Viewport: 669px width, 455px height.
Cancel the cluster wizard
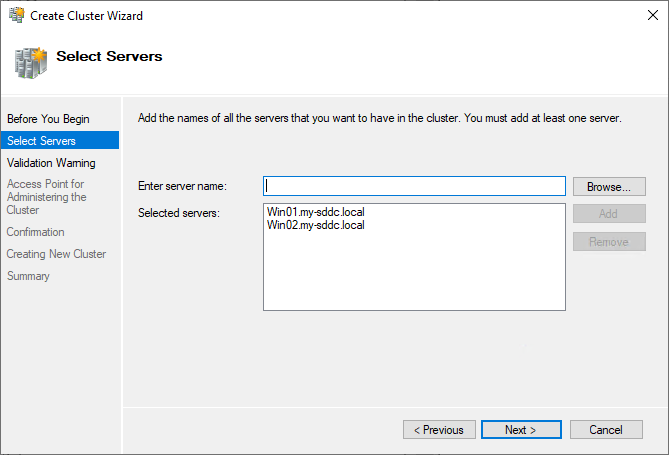coord(606,430)
